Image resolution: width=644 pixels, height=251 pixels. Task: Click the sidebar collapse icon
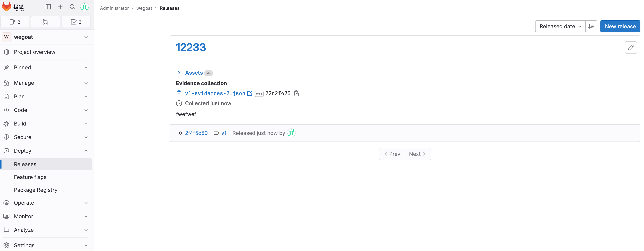coord(48,7)
